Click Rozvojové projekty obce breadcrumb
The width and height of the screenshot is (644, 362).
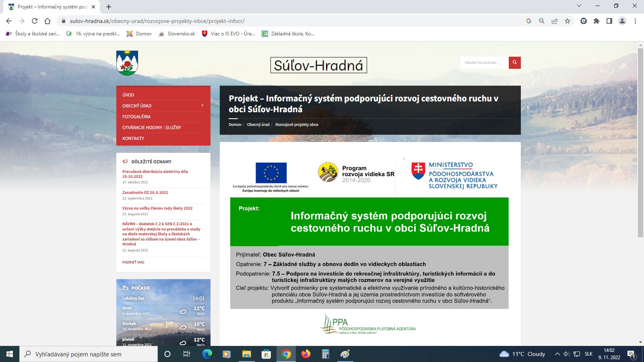[297, 125]
